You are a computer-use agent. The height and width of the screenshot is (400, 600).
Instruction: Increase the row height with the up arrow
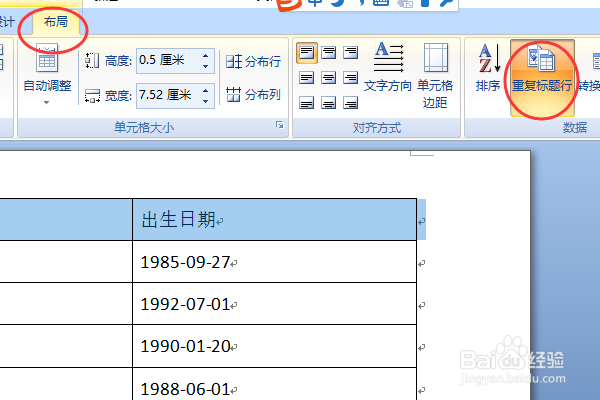206,56
